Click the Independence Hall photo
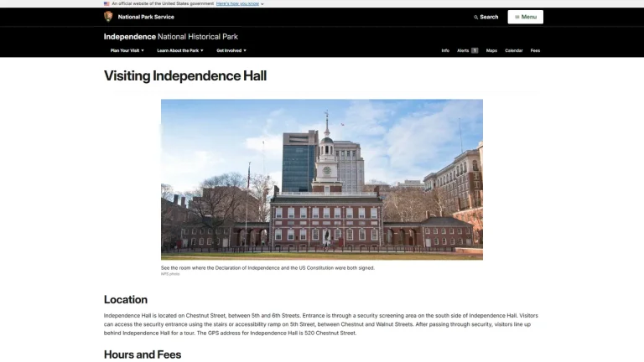 pyautogui.click(x=322, y=179)
